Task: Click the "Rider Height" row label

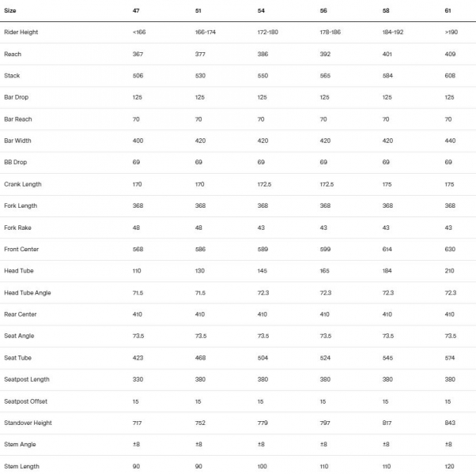Action: tap(21, 32)
